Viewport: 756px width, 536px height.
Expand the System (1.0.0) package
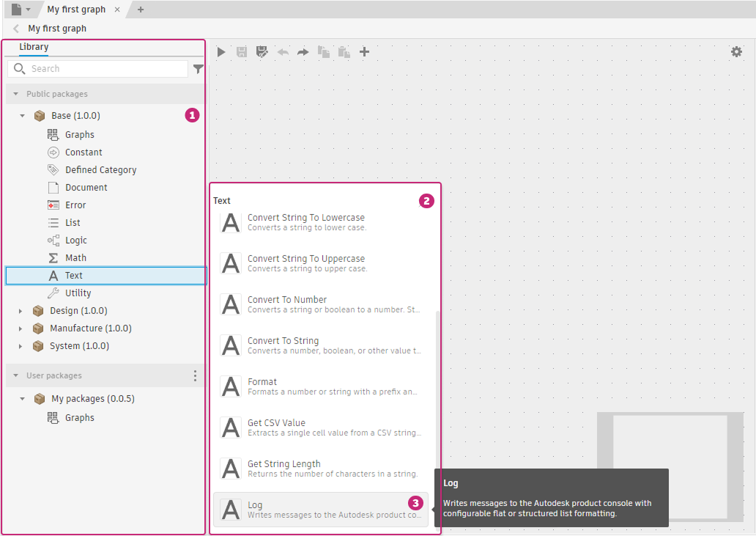tap(21, 346)
